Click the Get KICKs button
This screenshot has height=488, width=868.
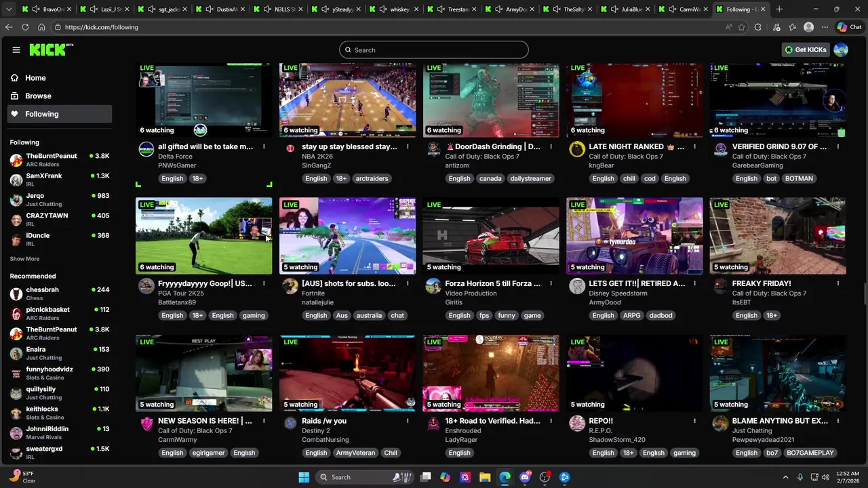coord(806,49)
